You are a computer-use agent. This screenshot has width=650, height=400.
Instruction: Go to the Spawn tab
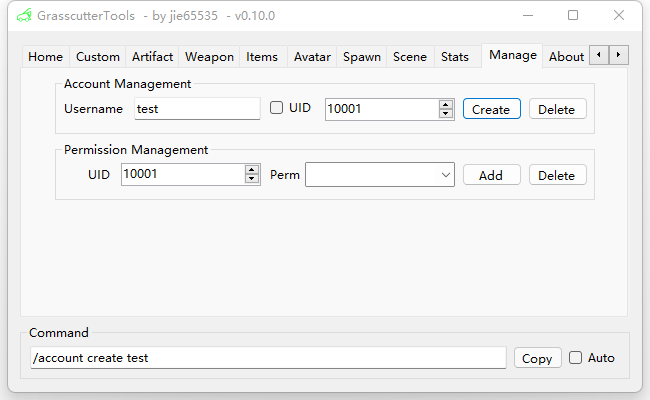362,57
